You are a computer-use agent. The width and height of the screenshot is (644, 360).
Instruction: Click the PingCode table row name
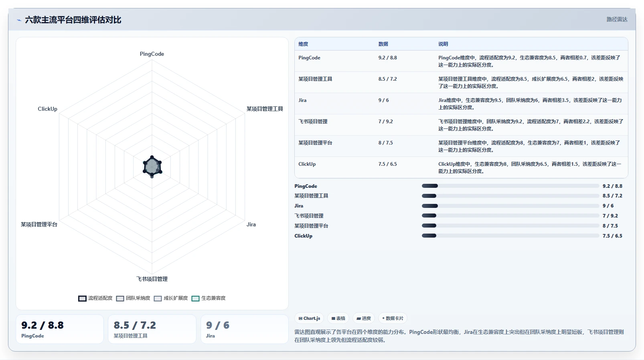tap(309, 58)
